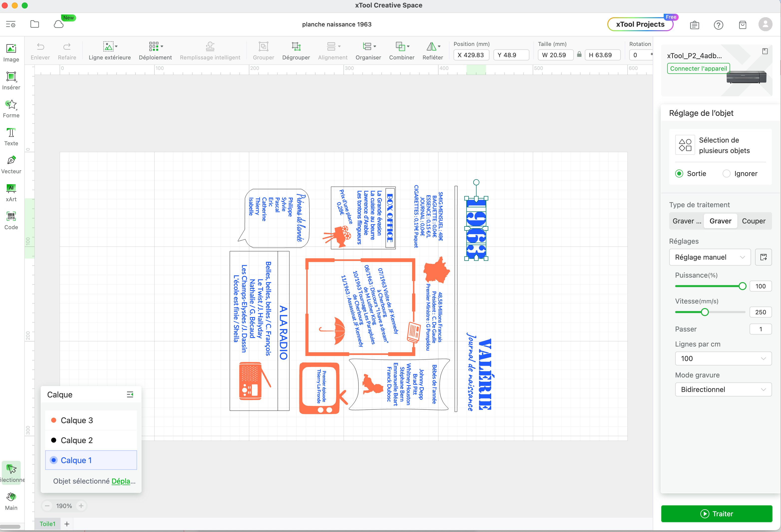
Task: Select the Ignorer radio button
Action: [727, 174]
